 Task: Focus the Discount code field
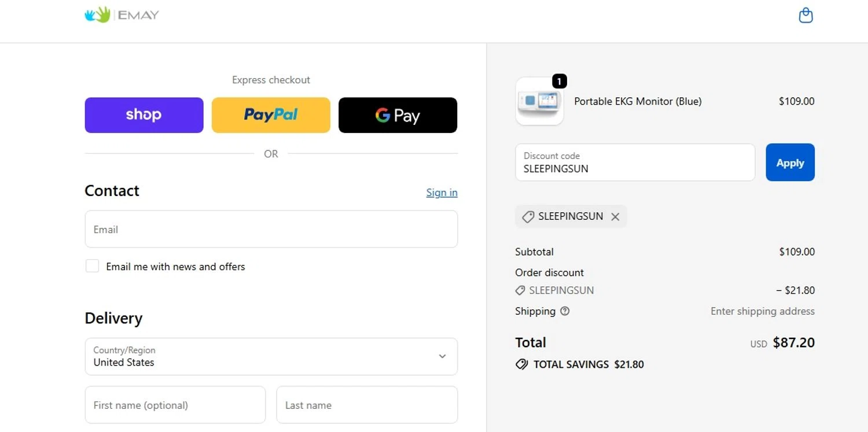coord(635,163)
